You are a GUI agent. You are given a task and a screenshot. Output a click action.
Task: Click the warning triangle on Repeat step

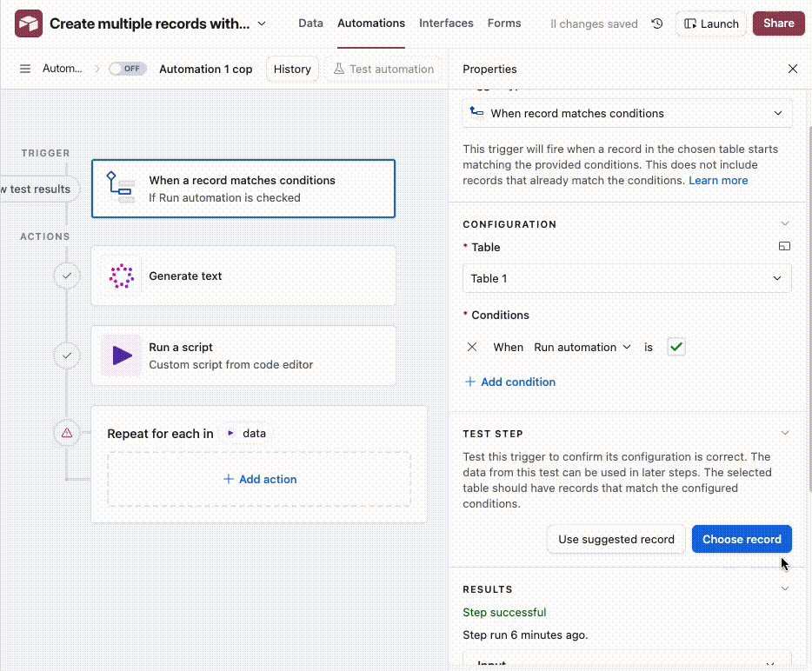point(67,433)
